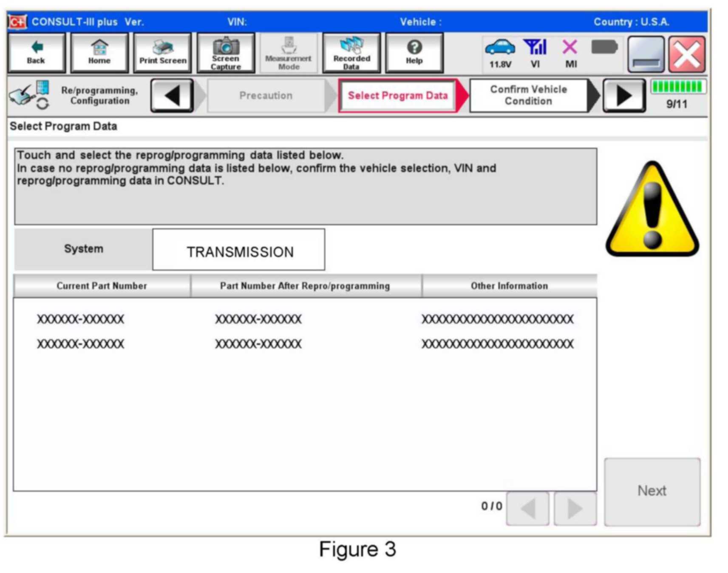Select the first program data row
This screenshot has width=728, height=573.
304,319
